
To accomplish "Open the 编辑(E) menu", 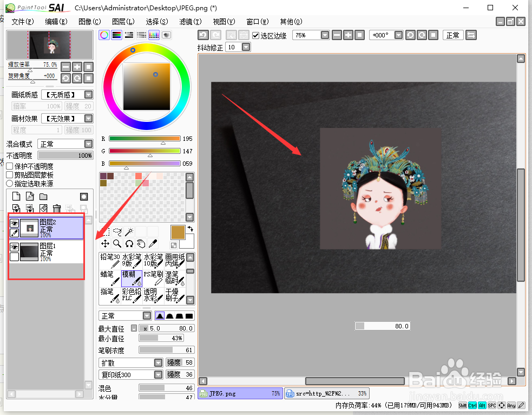I will pyautogui.click(x=56, y=22).
